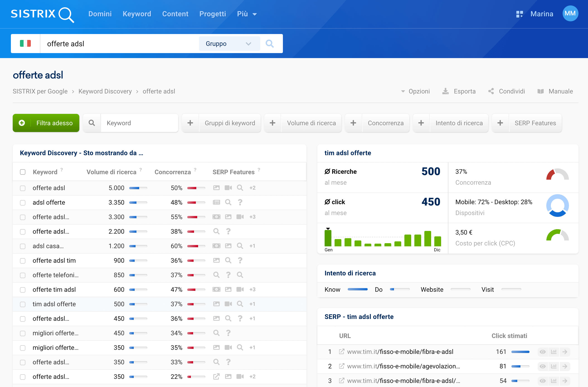Click the plus icon for Gruppi di keyword
The image size is (588, 387).
click(190, 123)
